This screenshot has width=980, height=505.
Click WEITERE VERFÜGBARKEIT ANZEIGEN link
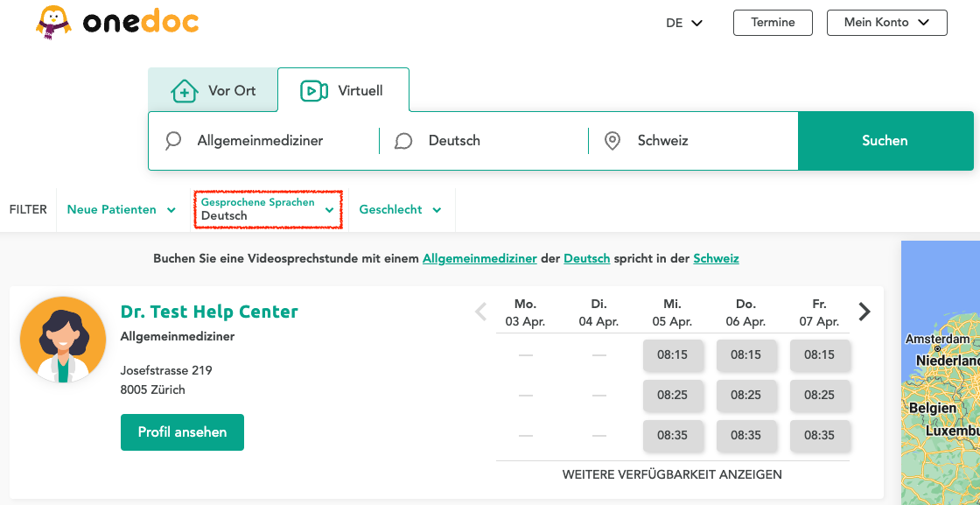tap(672, 474)
